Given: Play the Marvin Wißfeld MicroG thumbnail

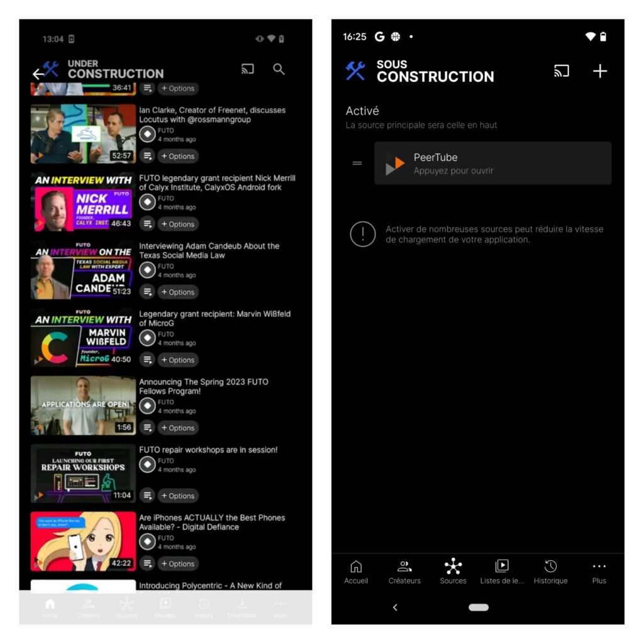Looking at the screenshot, I should pyautogui.click(x=83, y=338).
